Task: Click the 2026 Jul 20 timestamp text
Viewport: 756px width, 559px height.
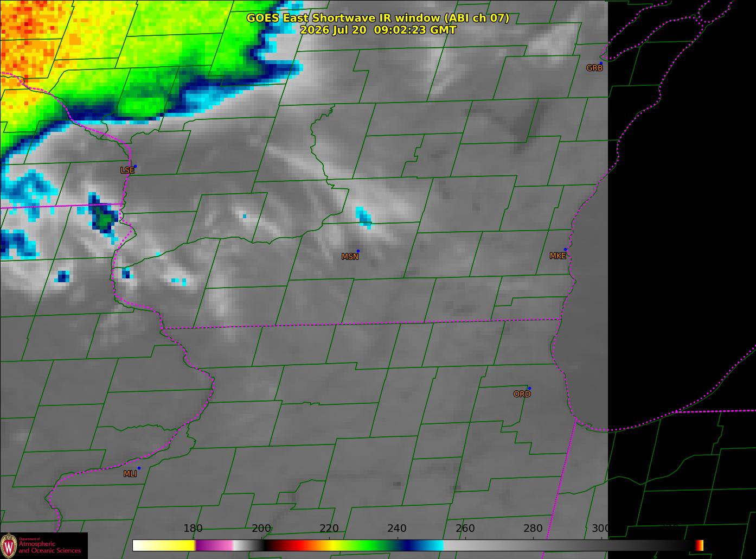Action: pyautogui.click(x=378, y=30)
